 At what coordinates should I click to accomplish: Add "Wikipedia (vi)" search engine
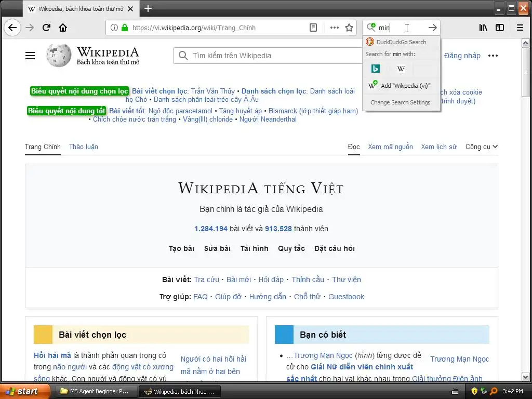[401, 86]
